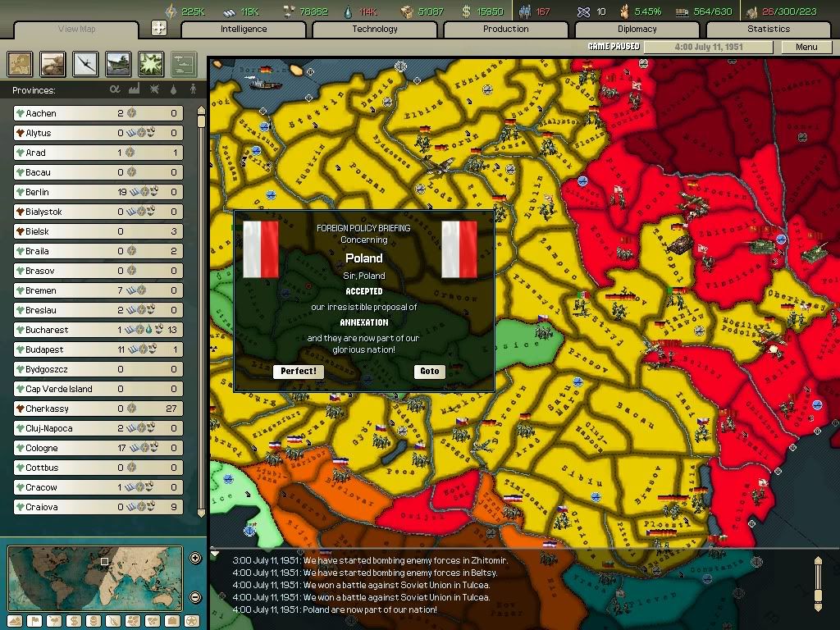The width and height of the screenshot is (840, 630).
Task: Open the Diplomacy tab
Action: click(637, 29)
